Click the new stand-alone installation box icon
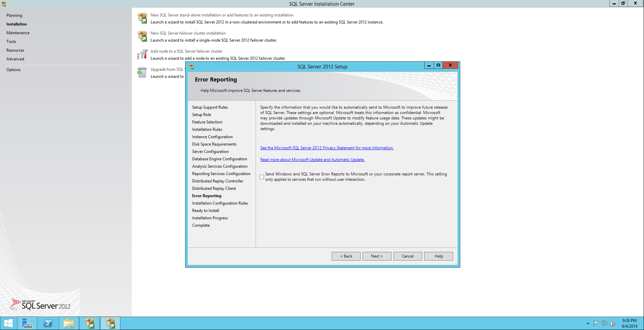 point(142,18)
